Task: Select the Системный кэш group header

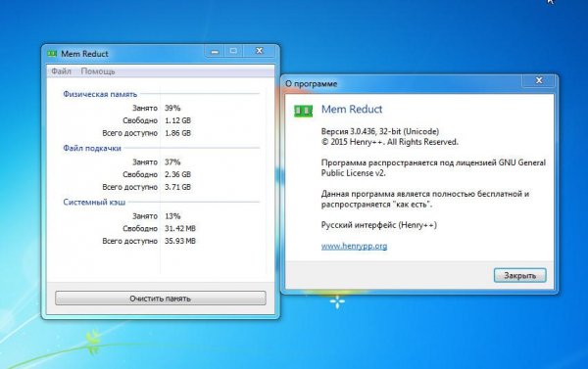Action: coord(94,202)
